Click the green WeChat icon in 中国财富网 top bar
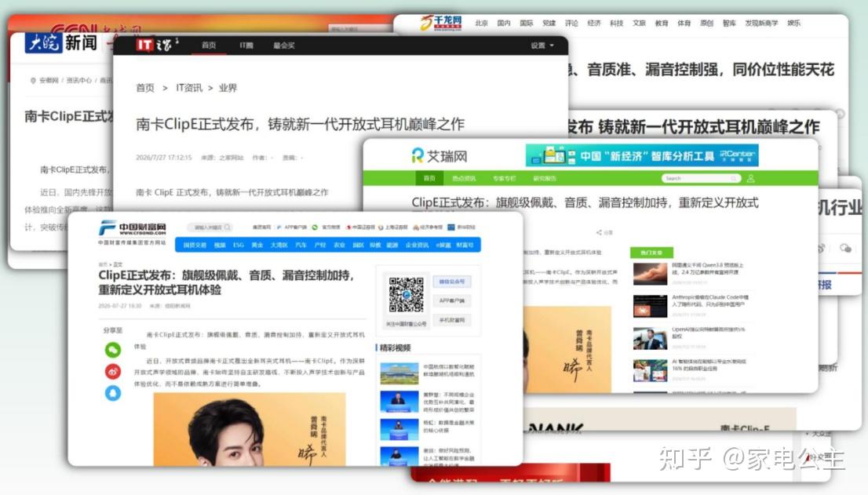Viewport: 868px width, 495px height. click(x=315, y=227)
